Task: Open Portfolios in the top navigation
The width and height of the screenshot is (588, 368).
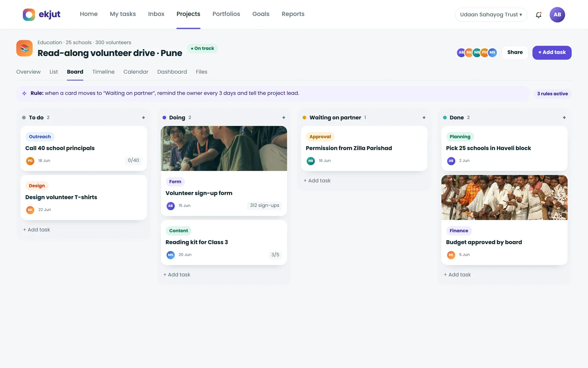Action: point(226,14)
